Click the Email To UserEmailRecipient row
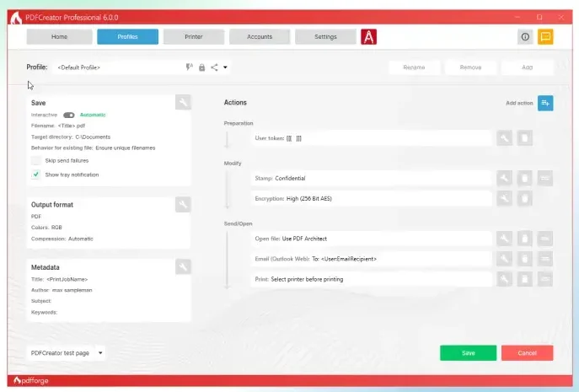 coord(372,259)
